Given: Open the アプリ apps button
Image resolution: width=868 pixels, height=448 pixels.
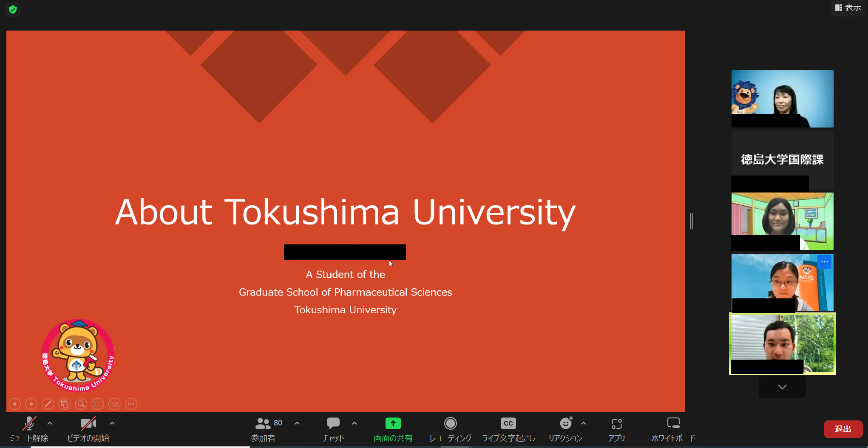Looking at the screenshot, I should coord(617,429).
